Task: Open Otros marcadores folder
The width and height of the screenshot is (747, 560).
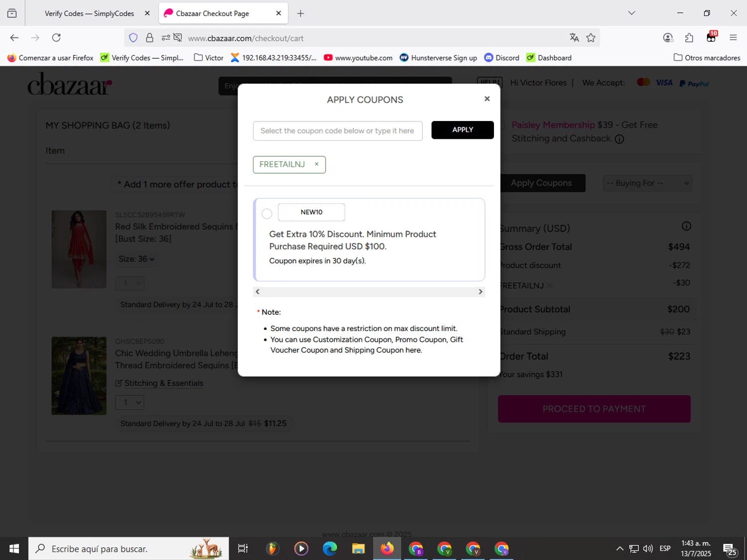Action: tap(707, 58)
